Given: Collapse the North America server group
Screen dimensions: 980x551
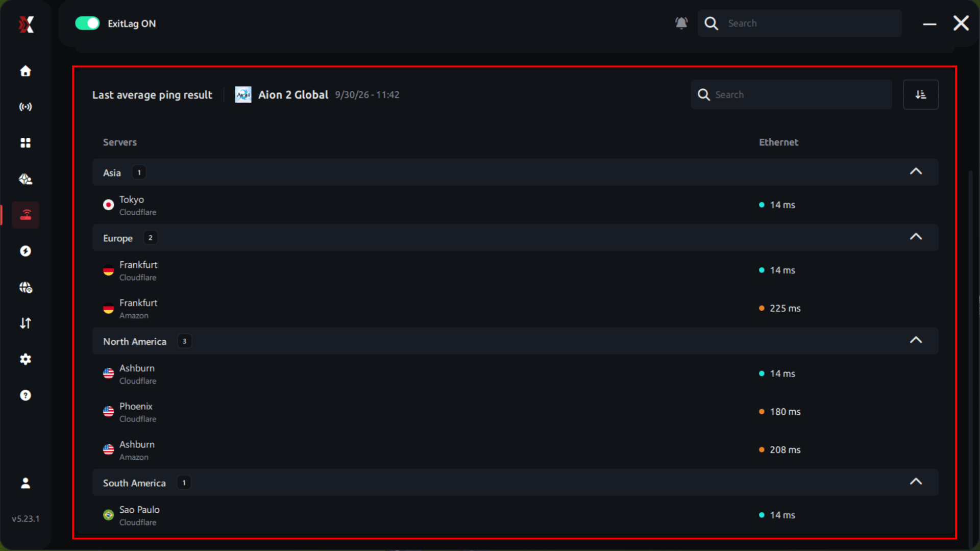Looking at the screenshot, I should coord(916,341).
